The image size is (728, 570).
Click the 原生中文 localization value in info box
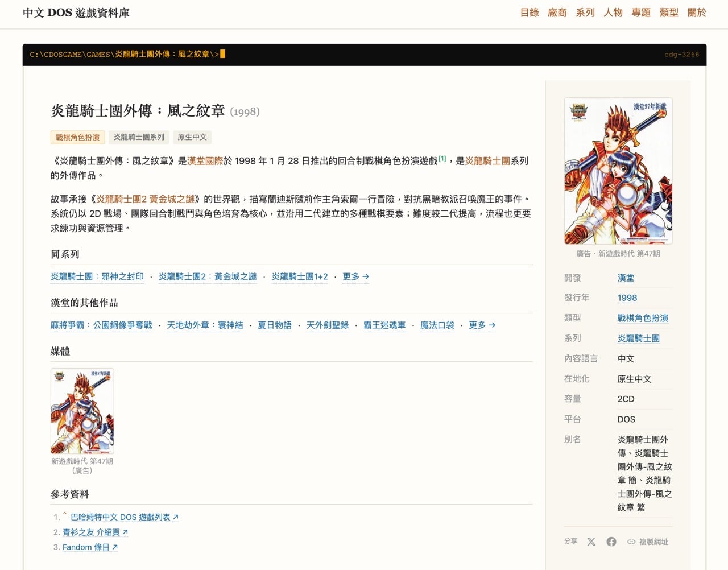[x=635, y=379]
